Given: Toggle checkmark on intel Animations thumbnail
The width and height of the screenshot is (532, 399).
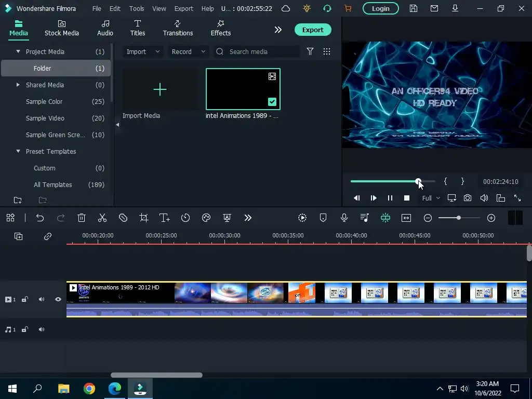Looking at the screenshot, I should tap(272, 102).
